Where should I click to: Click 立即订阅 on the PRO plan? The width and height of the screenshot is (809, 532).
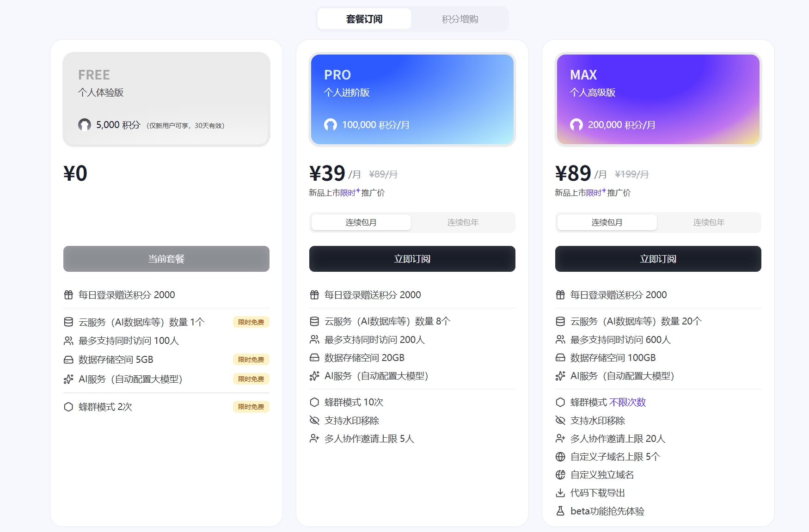coord(412,259)
